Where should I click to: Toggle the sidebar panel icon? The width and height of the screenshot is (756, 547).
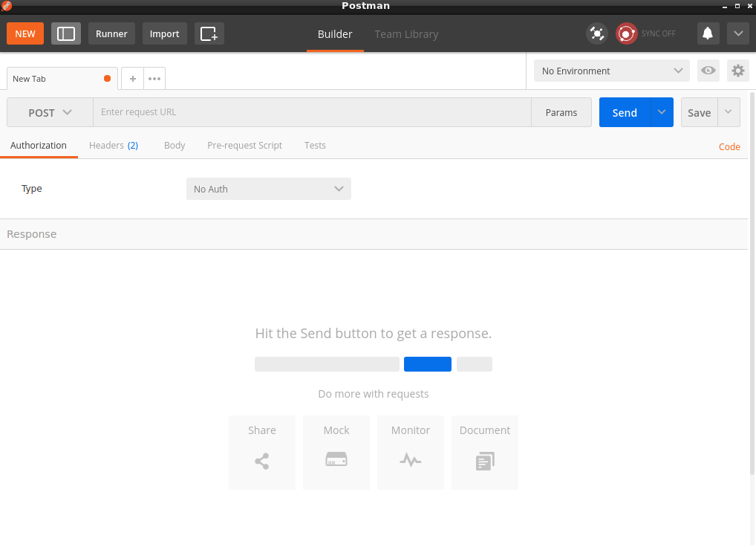[66, 33]
